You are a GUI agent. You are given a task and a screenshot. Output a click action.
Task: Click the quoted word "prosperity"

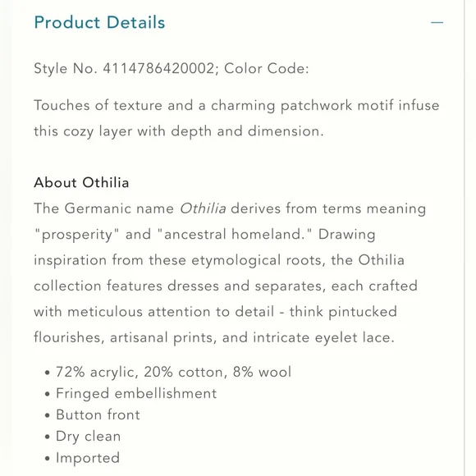[77, 235]
